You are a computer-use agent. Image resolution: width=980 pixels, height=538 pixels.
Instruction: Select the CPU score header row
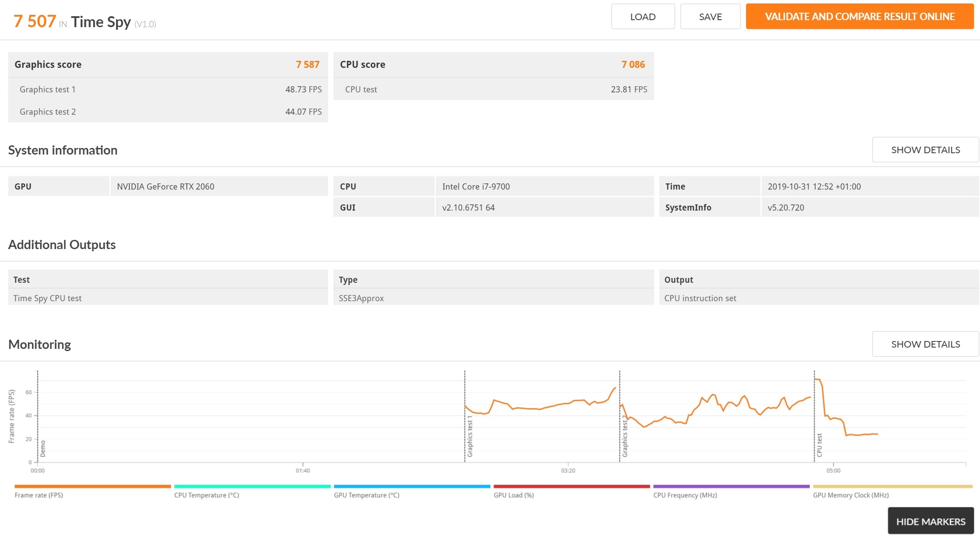click(493, 64)
